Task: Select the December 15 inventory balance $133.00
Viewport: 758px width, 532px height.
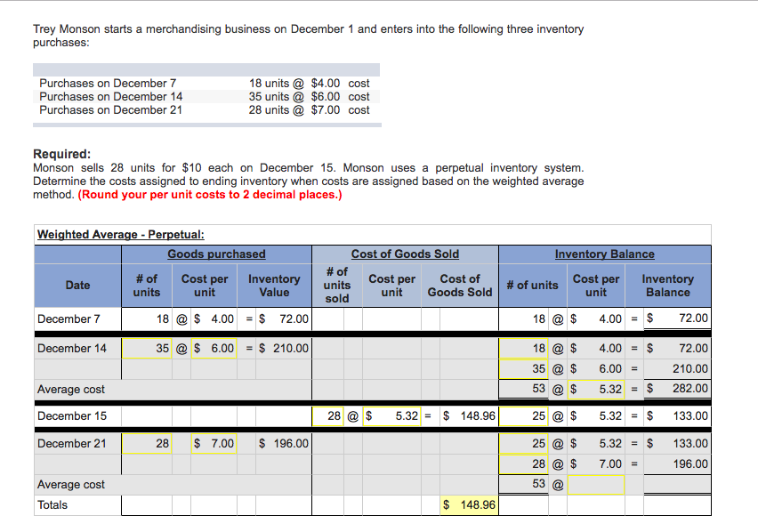Action: (677, 416)
